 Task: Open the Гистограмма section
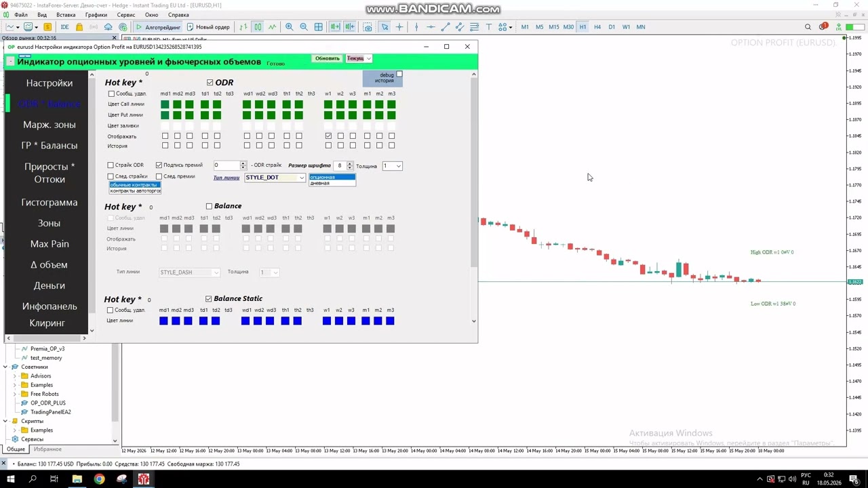click(x=50, y=203)
